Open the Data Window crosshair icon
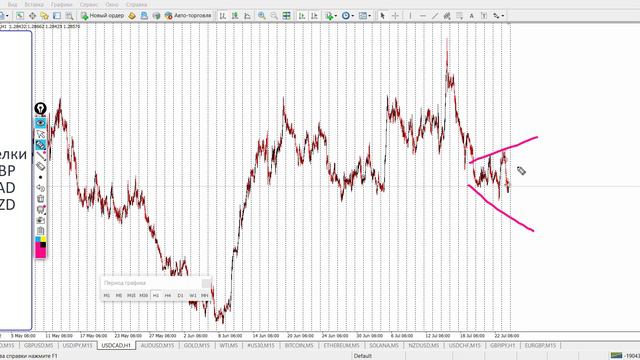 pyautogui.click(x=32, y=16)
